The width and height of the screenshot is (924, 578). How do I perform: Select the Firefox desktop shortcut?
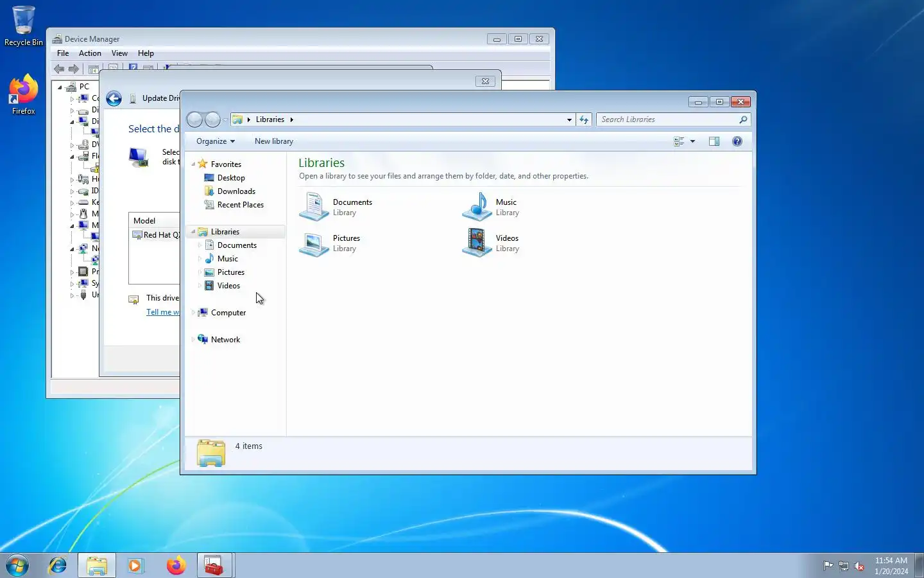click(x=24, y=94)
